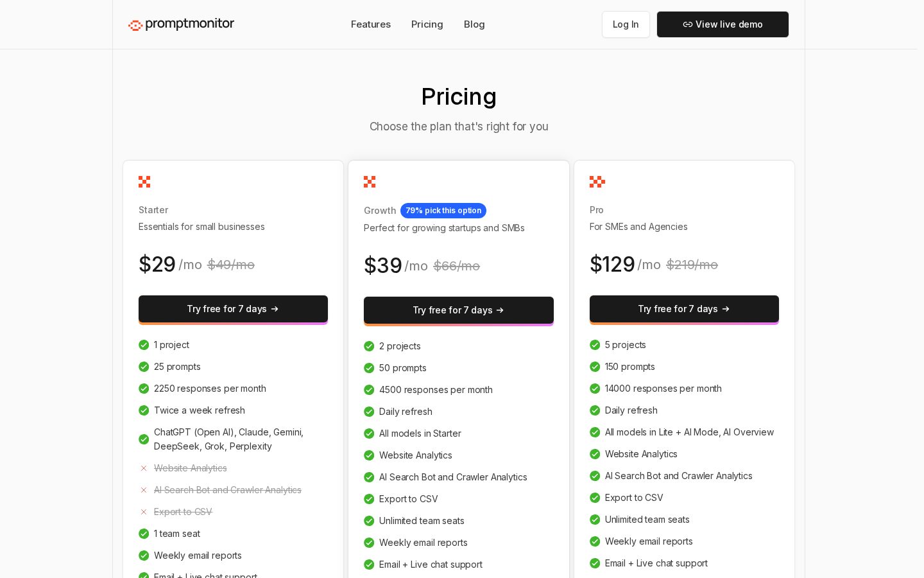
Task: Click Unlimited team seats in Growth plan
Action: pyautogui.click(x=422, y=521)
